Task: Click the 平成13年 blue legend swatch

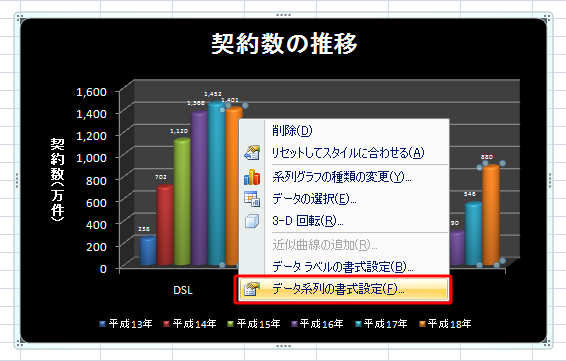Action: tap(103, 324)
